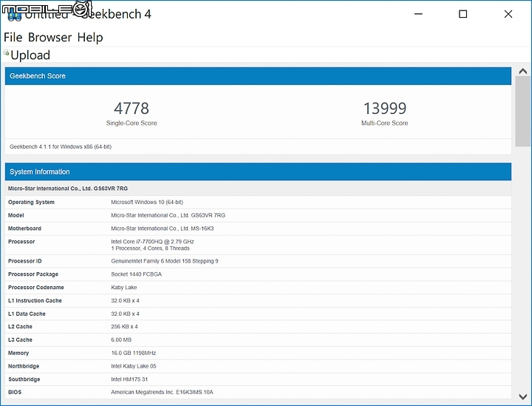Click the System Information header

[258, 172]
